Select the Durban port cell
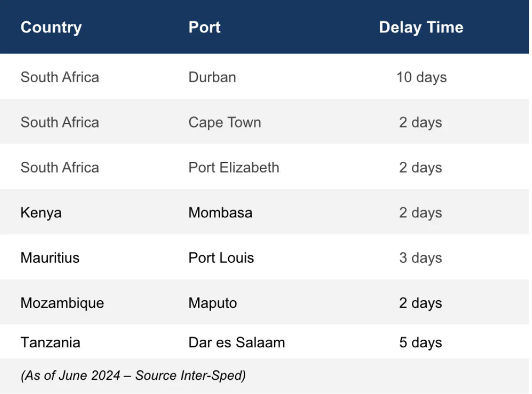Viewport: 532px width, 394px height. [x=212, y=77]
